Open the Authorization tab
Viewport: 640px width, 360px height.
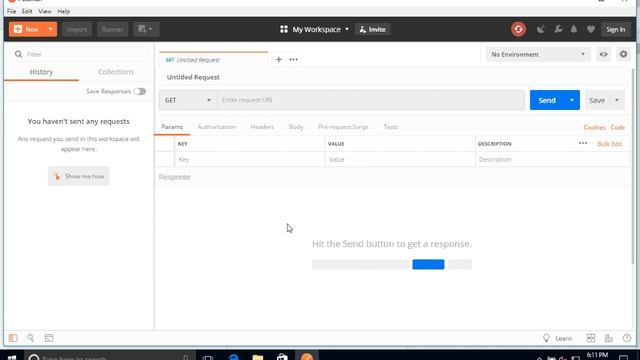tap(216, 127)
